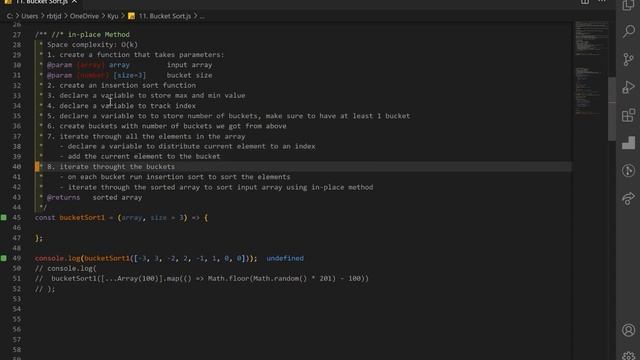Viewport: 640px width, 360px height.
Task: Click '2. create an insertion sort function' line
Action: tap(121, 86)
